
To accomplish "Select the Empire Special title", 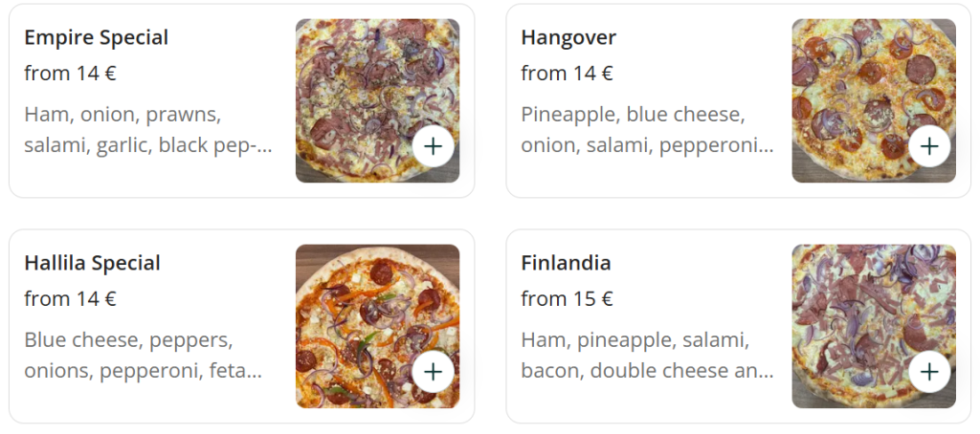I will pyautogui.click(x=96, y=38).
